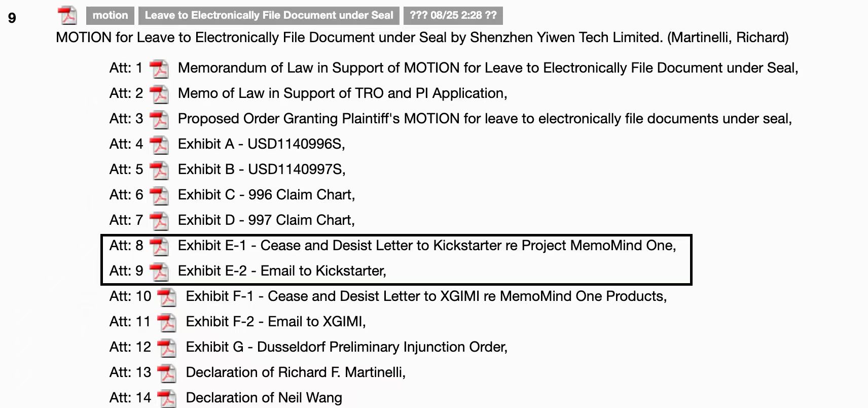The width and height of the screenshot is (868, 408).
Task: Open PDF icon for Exhibit F-2 Email to XGIMI
Action: 167,322
